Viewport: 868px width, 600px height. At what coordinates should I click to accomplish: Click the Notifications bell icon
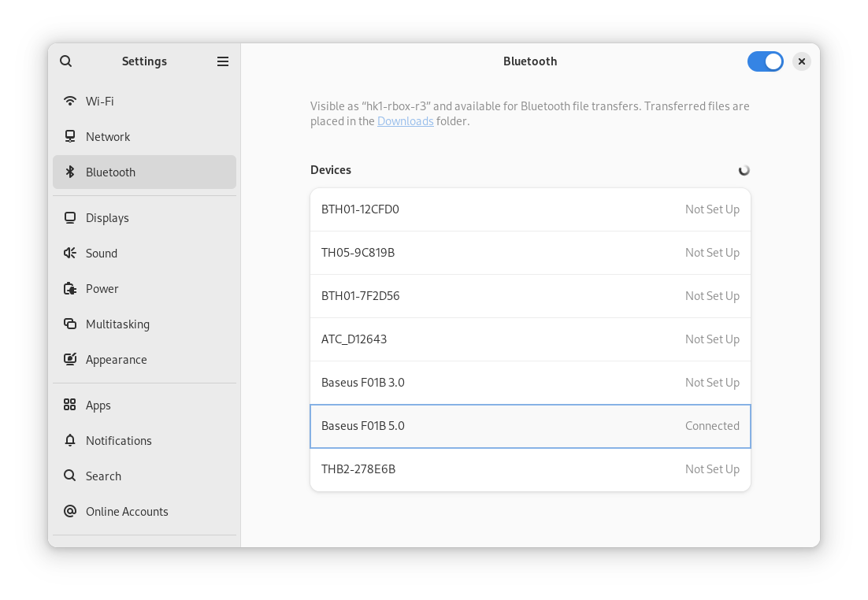(70, 441)
